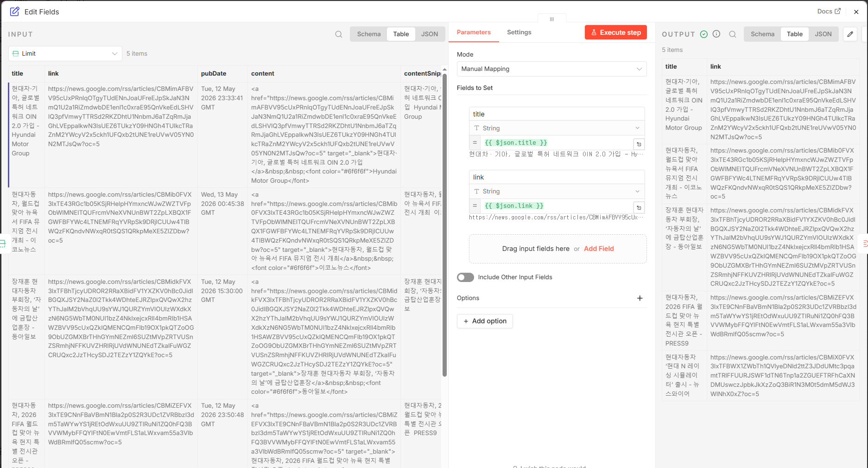Viewport: 868px width, 468px height.
Task: Open the String type dropdown for title field
Action: (x=557, y=128)
